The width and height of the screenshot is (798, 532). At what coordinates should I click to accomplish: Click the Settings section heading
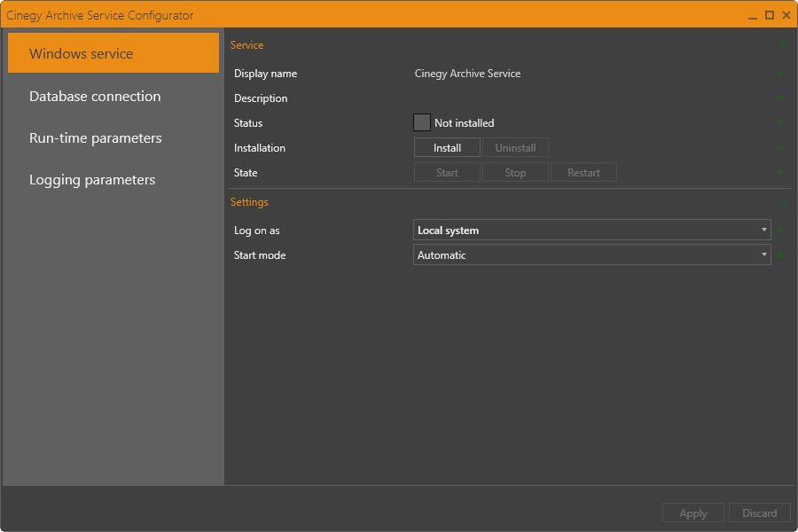(x=249, y=202)
